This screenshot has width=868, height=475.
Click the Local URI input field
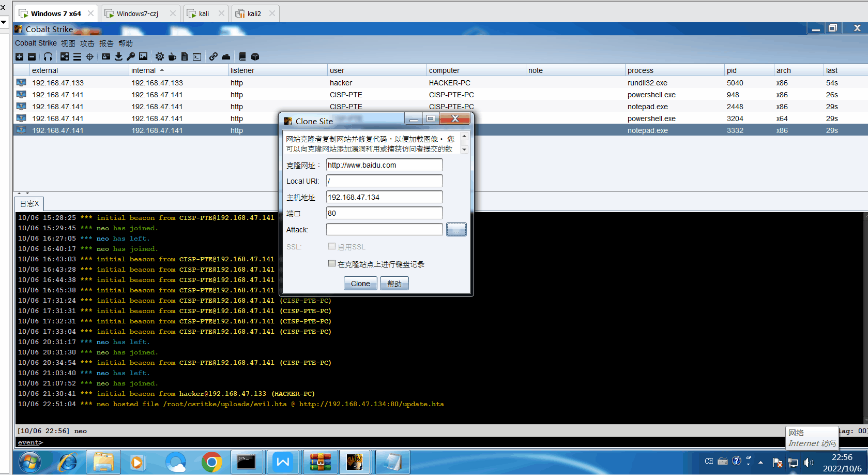click(384, 181)
